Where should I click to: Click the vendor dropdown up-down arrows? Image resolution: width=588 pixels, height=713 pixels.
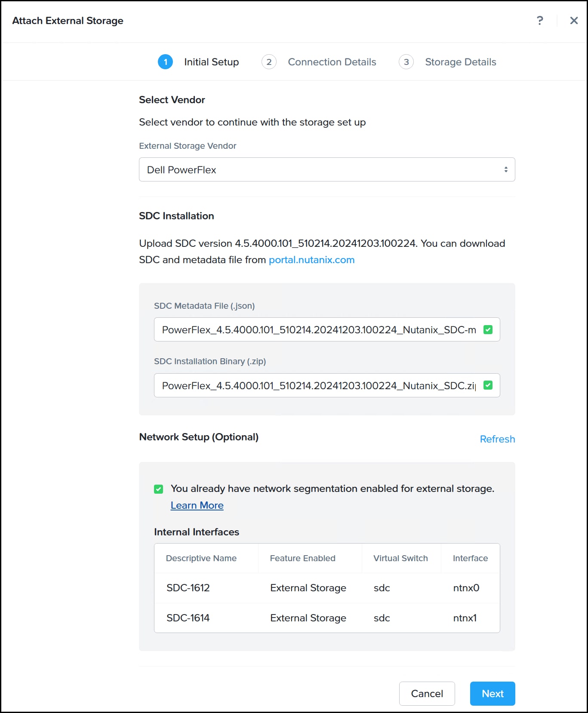(x=506, y=169)
